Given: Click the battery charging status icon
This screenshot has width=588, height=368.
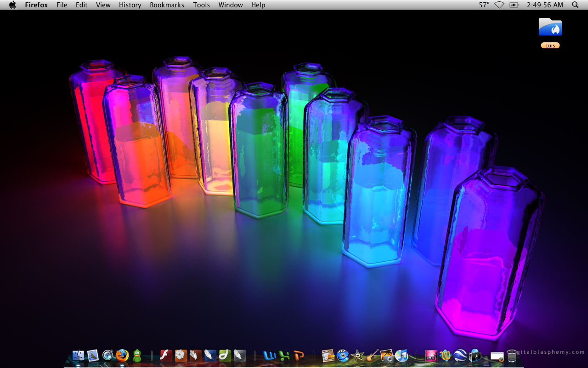Looking at the screenshot, I should pos(514,5).
